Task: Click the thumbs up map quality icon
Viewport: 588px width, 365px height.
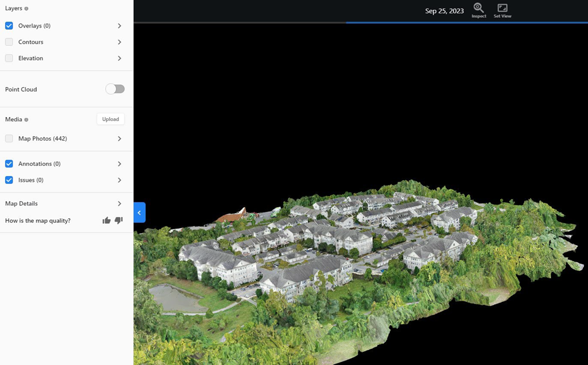Action: tap(106, 220)
